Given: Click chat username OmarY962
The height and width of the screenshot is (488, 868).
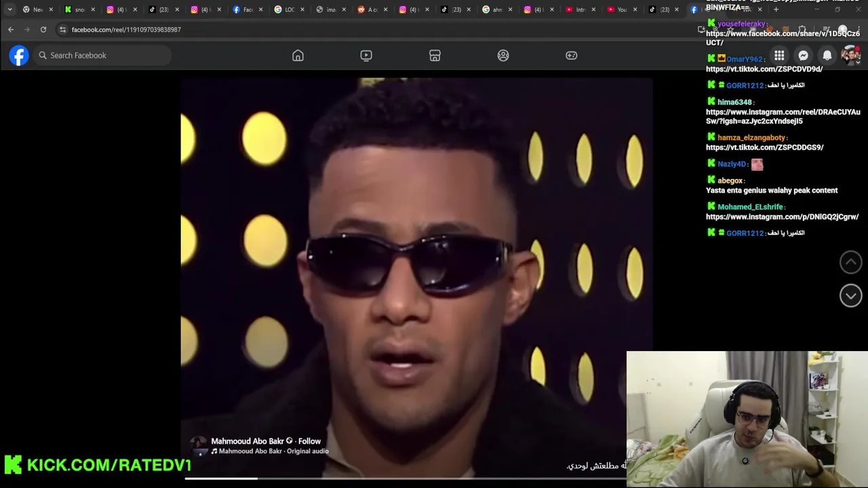Looking at the screenshot, I should (745, 60).
